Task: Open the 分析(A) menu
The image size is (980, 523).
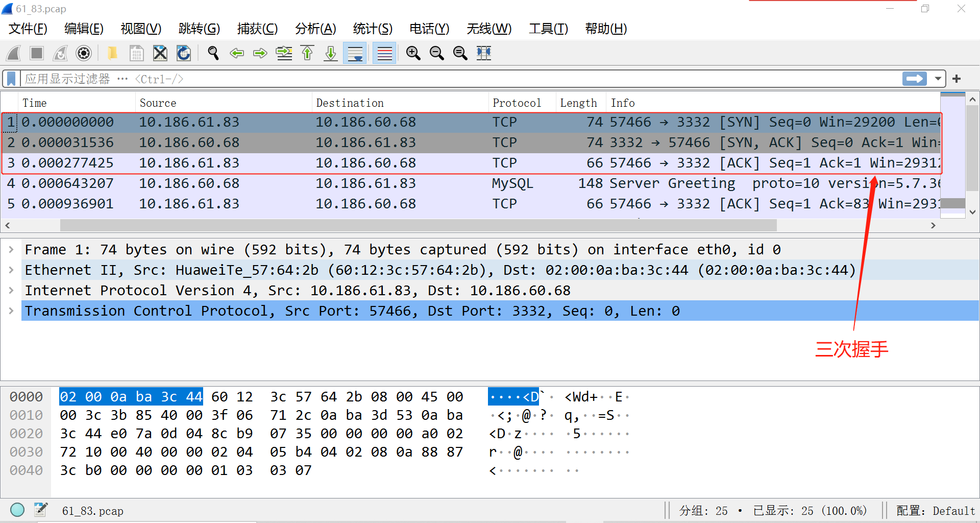Action: tap(315, 29)
